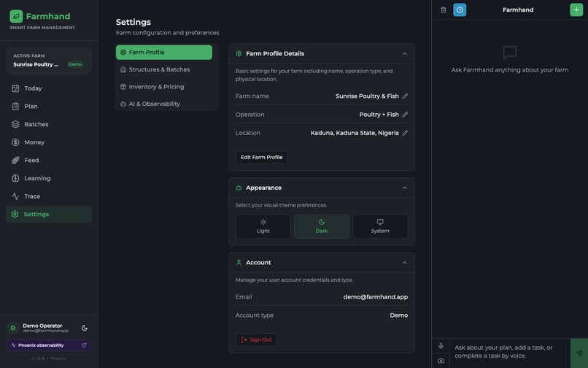
Task: Collapse the Account section
Action: [405, 262]
